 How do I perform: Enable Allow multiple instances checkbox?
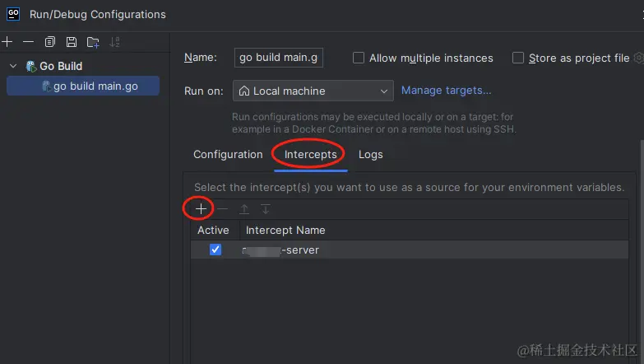pyautogui.click(x=359, y=58)
